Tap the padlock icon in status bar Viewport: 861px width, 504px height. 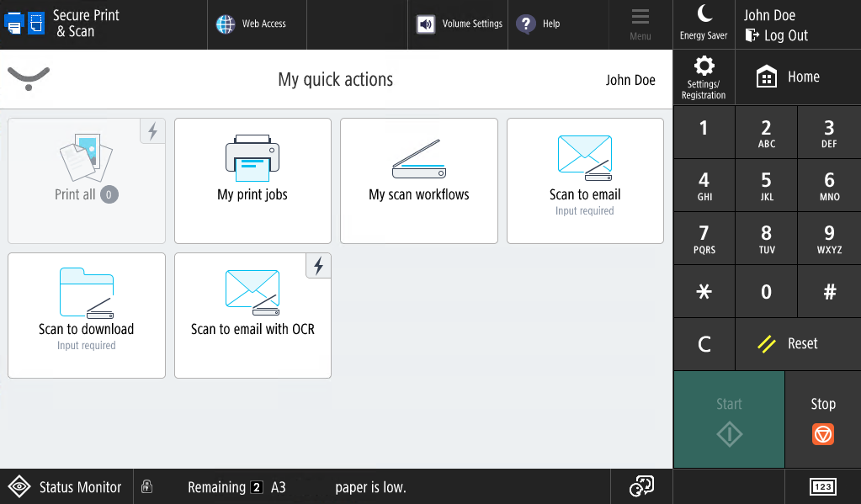point(146,486)
